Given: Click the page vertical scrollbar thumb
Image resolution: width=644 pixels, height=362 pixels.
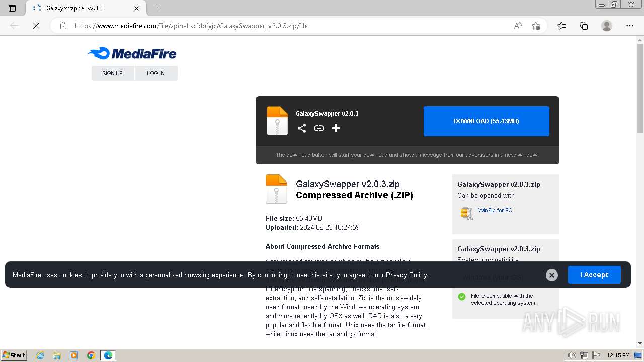Looking at the screenshot, I should [x=640, y=88].
